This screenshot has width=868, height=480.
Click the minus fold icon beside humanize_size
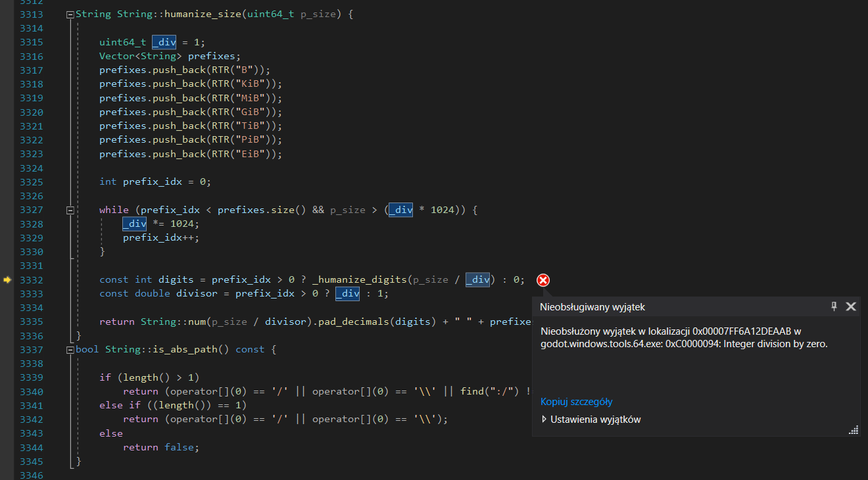tap(69, 14)
